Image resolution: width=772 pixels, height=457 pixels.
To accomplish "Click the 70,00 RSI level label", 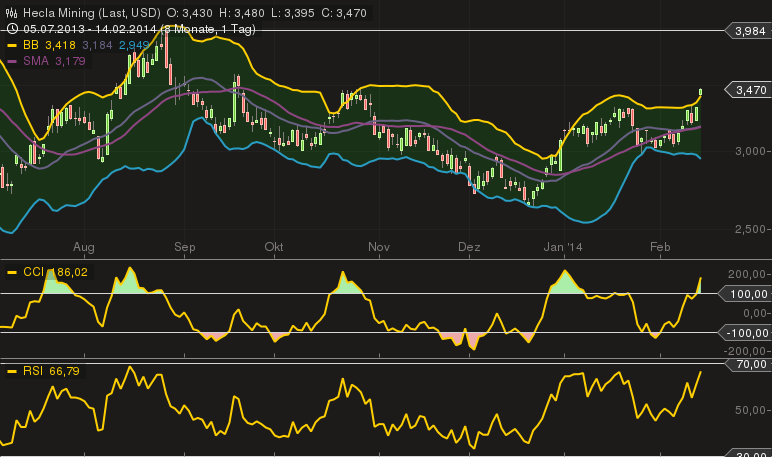I will 752,366.
